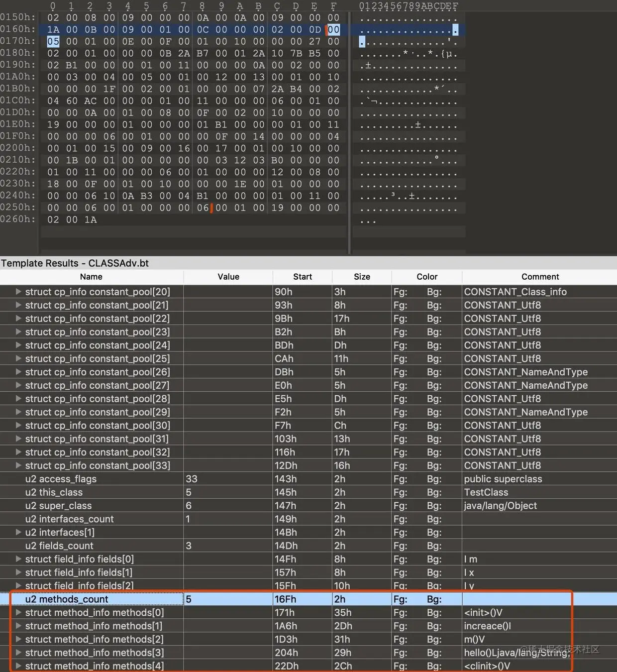Click start offset 22Dh of methods[4]

pyautogui.click(x=287, y=666)
